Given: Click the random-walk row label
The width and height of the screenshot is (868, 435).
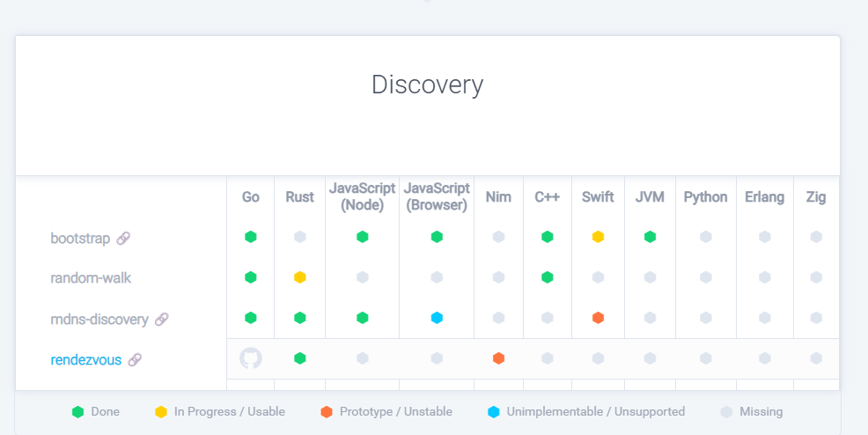Looking at the screenshot, I should coord(91,278).
